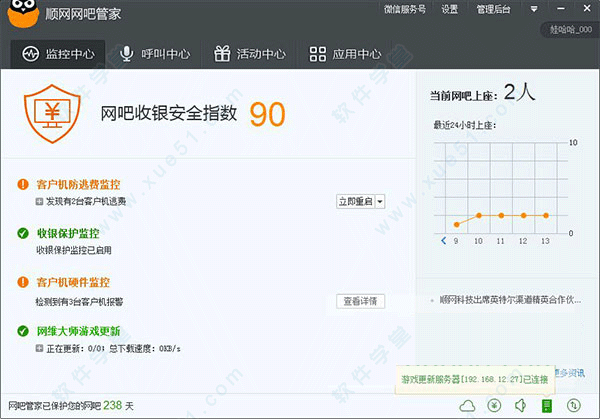Screen dimensions: 600x419
Task: Click the 当前网吧上座 2人 count
Action: point(482,93)
